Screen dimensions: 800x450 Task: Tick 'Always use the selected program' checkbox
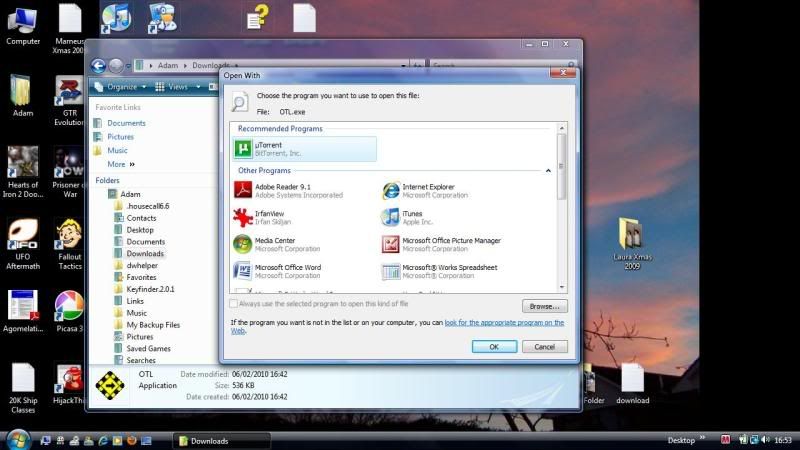235,303
